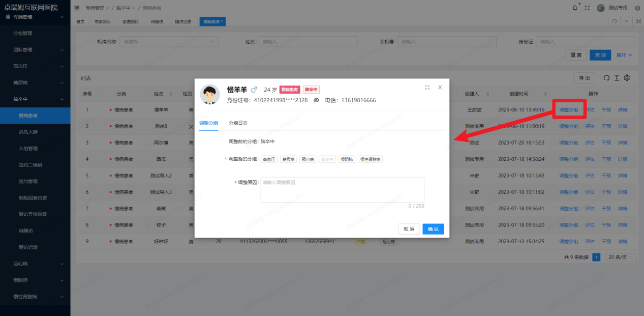Select 慢性肾脏病 as the new group
Viewport: 644px width, 316px height.
(371, 159)
